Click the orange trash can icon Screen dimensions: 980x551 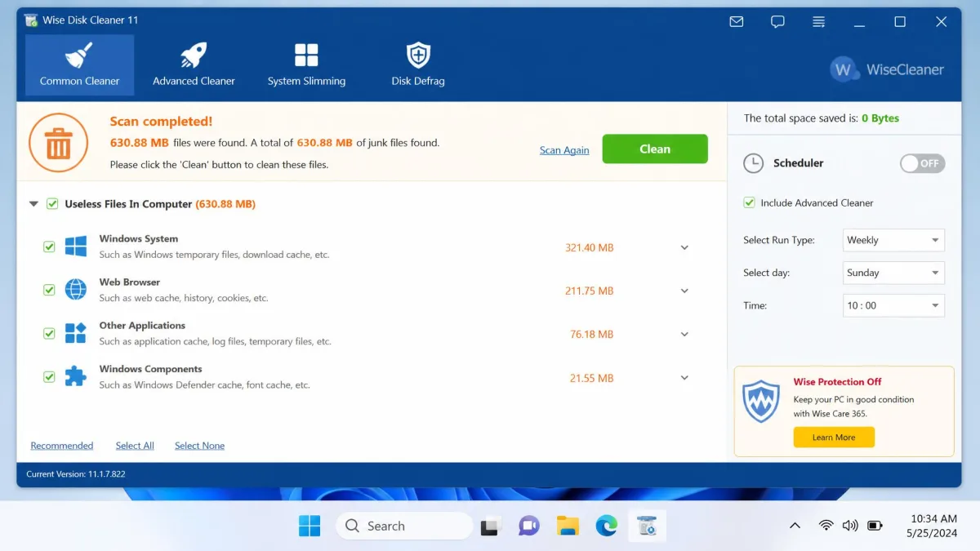[58, 143]
